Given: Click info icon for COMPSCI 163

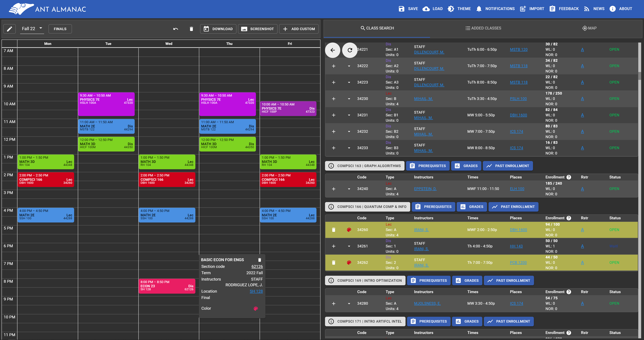Looking at the screenshot, I should click(331, 166).
